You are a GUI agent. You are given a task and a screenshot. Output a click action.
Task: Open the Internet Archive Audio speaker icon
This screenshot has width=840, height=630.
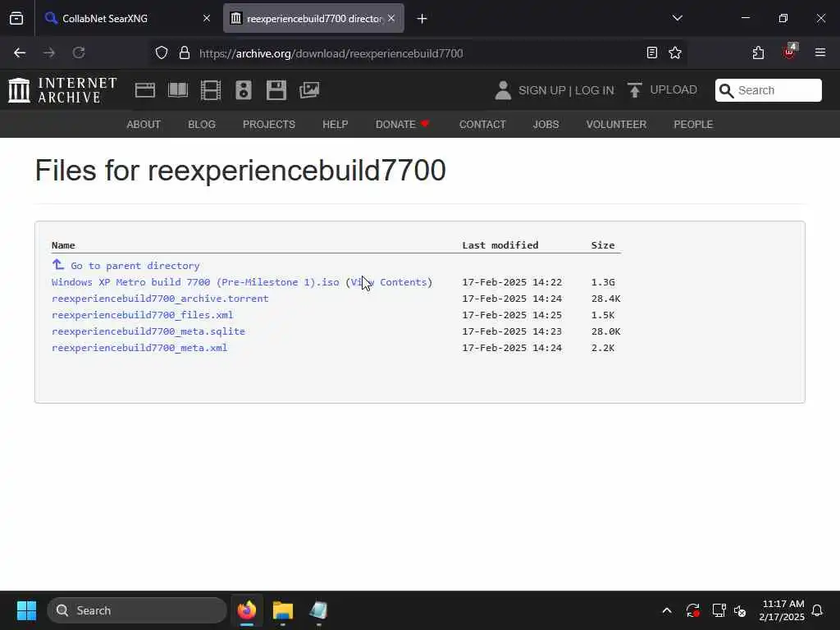pyautogui.click(x=243, y=90)
